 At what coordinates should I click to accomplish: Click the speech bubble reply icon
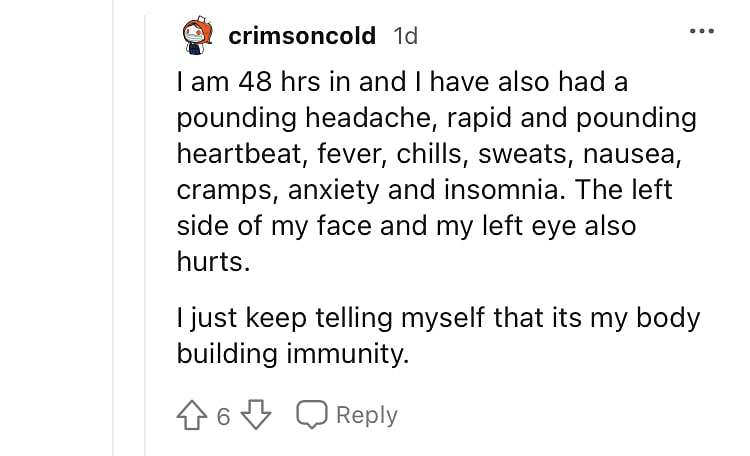[x=312, y=414]
